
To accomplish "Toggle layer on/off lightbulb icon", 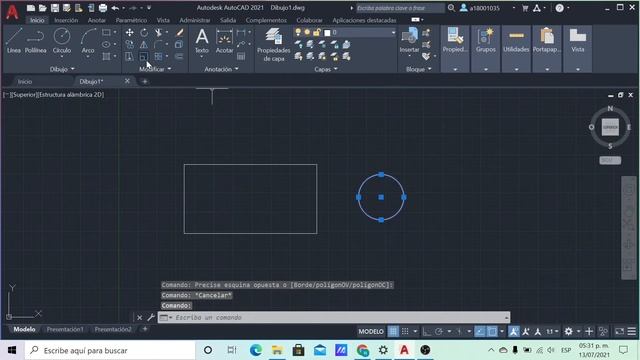I will tap(298, 32).
